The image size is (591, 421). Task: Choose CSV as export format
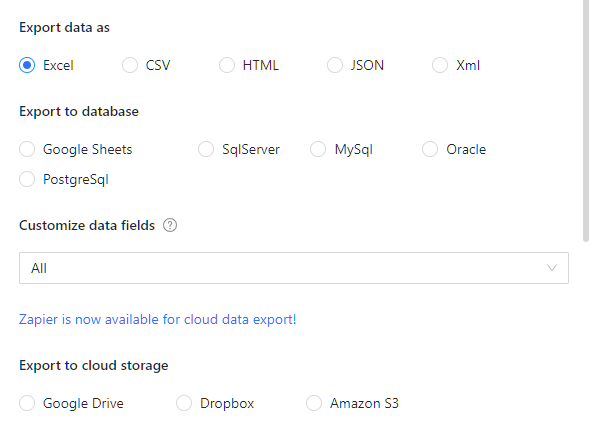tap(130, 65)
